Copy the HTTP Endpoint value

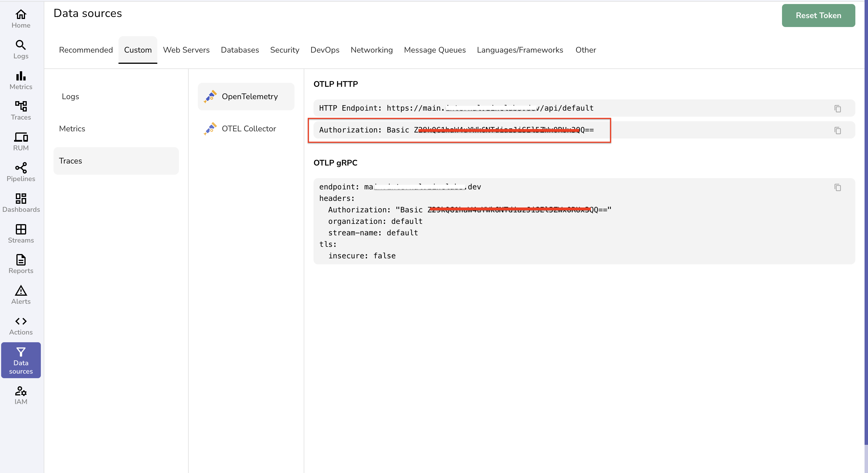click(838, 109)
